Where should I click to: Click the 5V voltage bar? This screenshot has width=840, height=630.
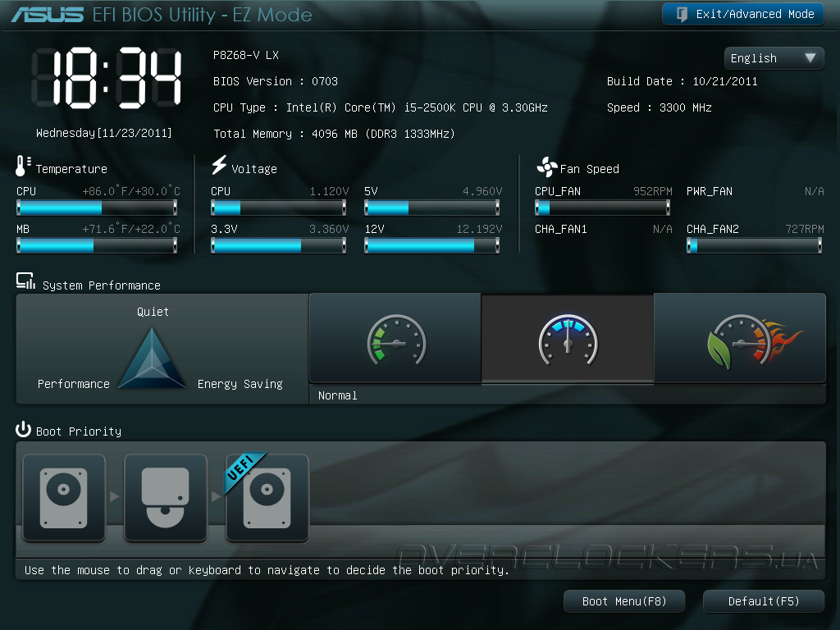[431, 208]
